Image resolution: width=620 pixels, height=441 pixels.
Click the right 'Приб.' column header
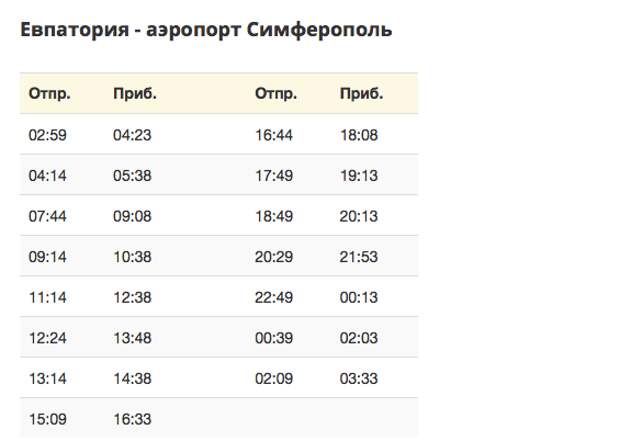pyautogui.click(x=361, y=94)
